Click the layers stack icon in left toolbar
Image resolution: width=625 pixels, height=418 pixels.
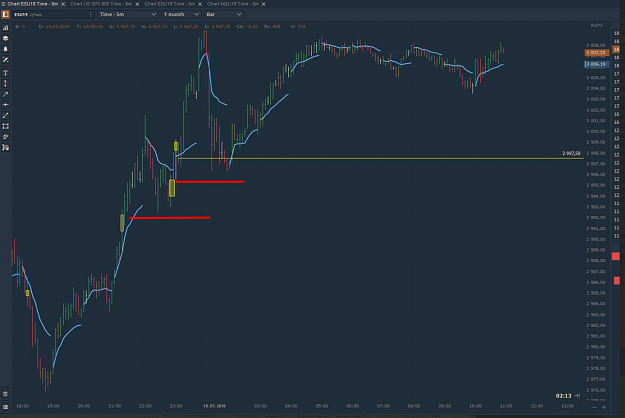6,39
